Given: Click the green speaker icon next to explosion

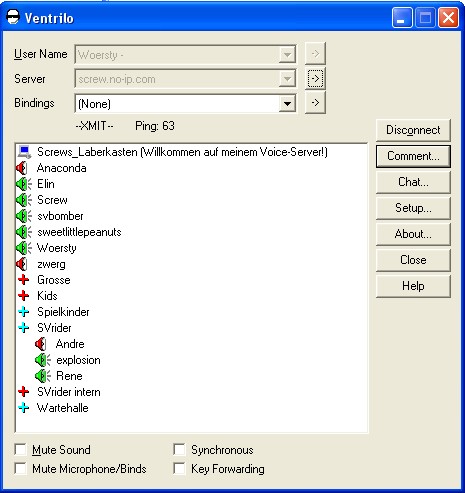Looking at the screenshot, I should (x=43, y=360).
